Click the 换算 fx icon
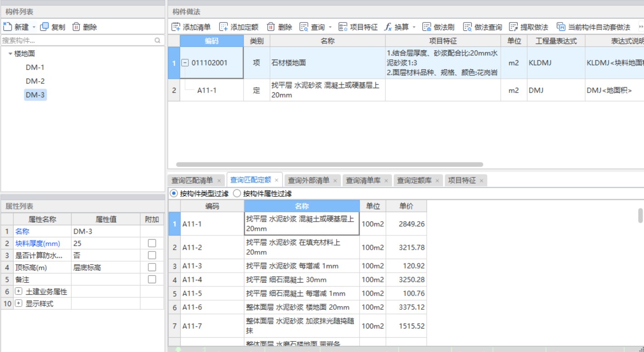The height and width of the screenshot is (352, 644). point(388,27)
